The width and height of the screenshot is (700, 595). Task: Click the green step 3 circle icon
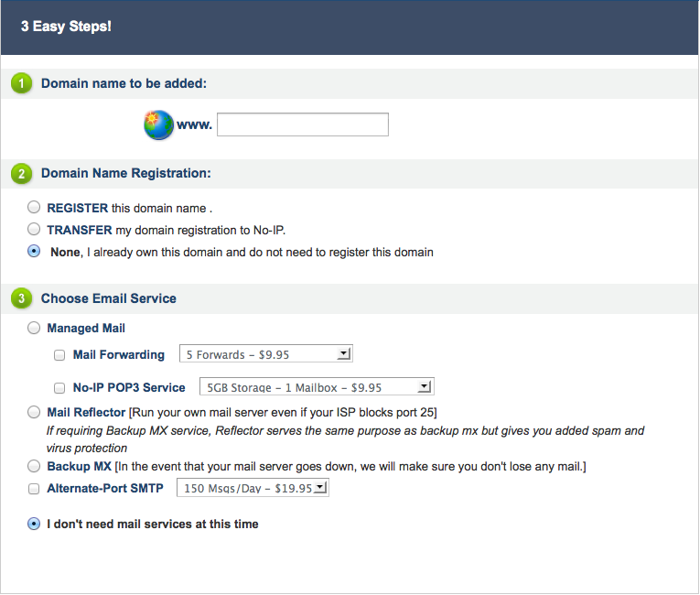click(x=21, y=298)
